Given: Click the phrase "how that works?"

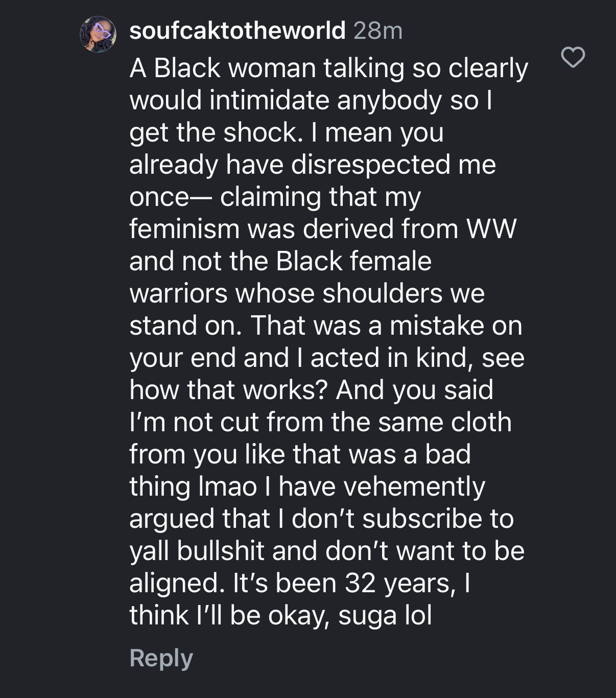Looking at the screenshot, I should (228, 390).
